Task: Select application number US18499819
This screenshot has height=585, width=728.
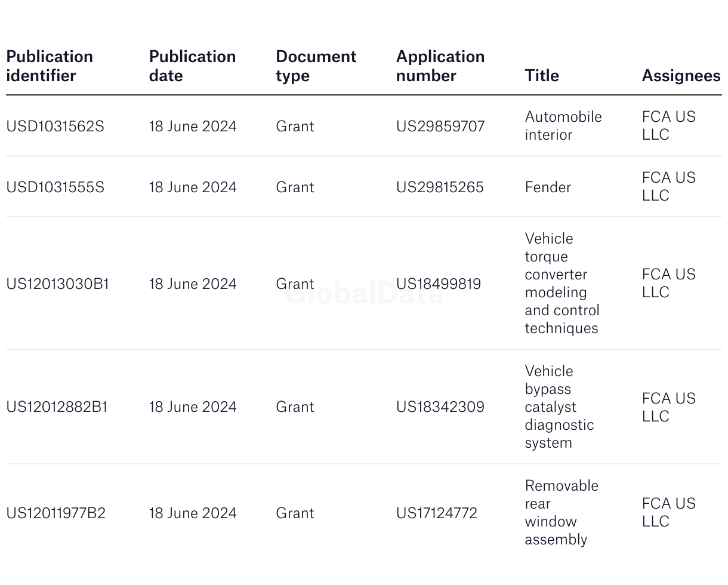Action: pos(439,284)
